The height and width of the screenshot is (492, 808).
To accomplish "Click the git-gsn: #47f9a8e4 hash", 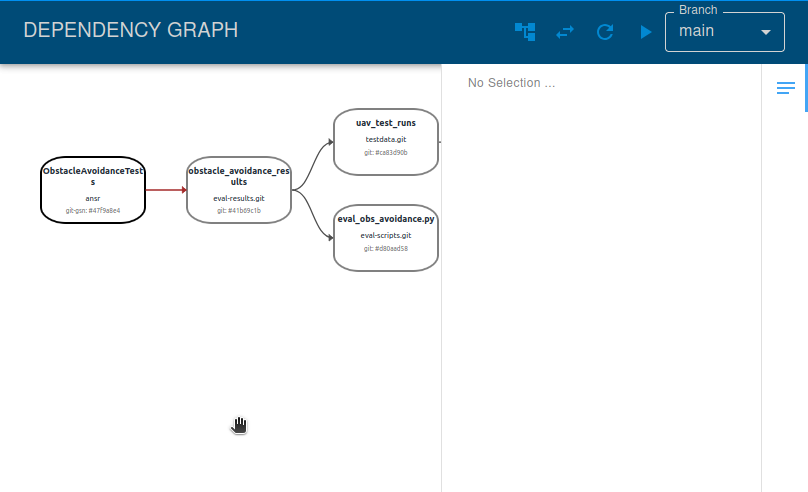I will [x=93, y=211].
